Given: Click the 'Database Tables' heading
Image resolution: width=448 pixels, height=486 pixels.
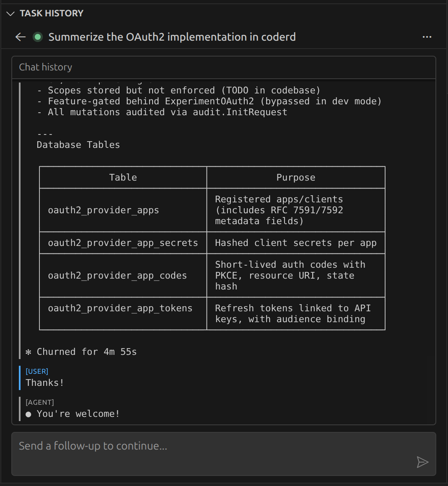Looking at the screenshot, I should [78, 145].
